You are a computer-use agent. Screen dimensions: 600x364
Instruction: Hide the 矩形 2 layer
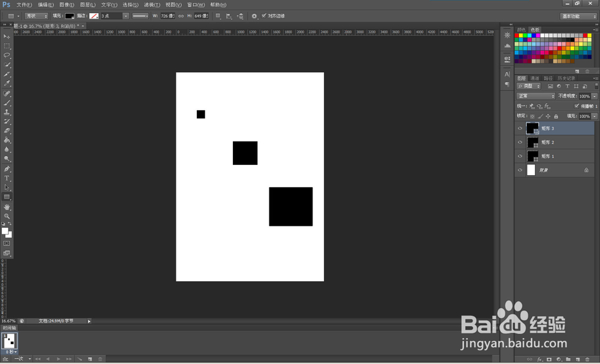pyautogui.click(x=520, y=142)
